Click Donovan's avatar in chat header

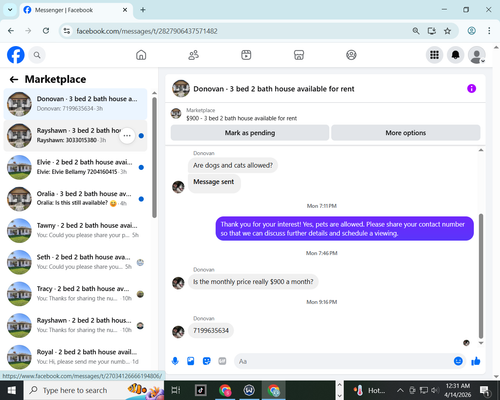(x=181, y=89)
